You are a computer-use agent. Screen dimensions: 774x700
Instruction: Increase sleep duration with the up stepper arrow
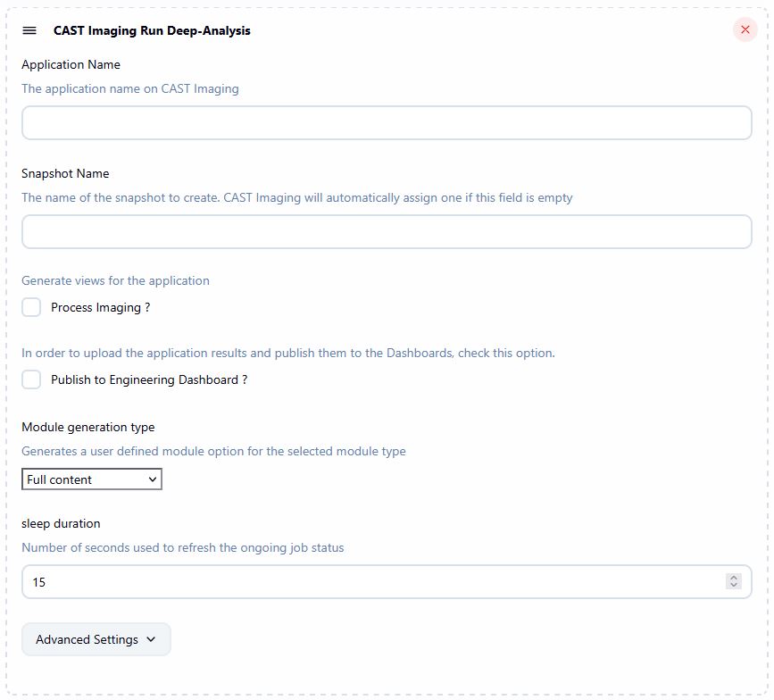[734, 578]
